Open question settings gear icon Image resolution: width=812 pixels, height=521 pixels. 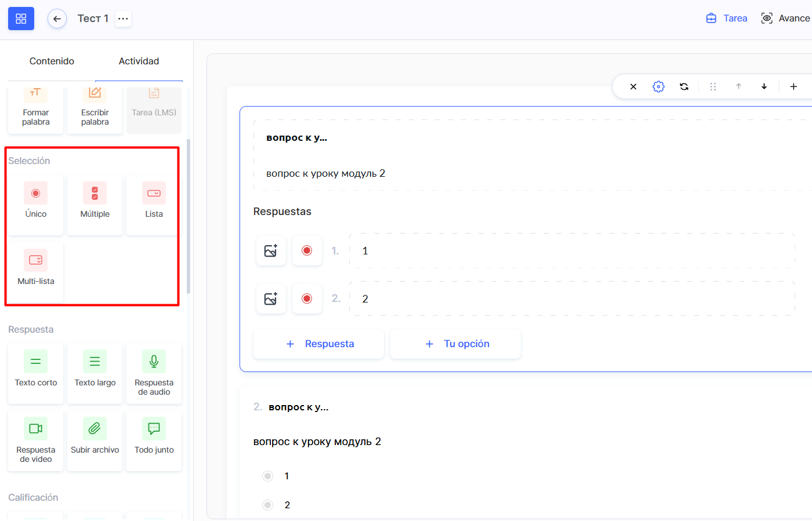(658, 86)
